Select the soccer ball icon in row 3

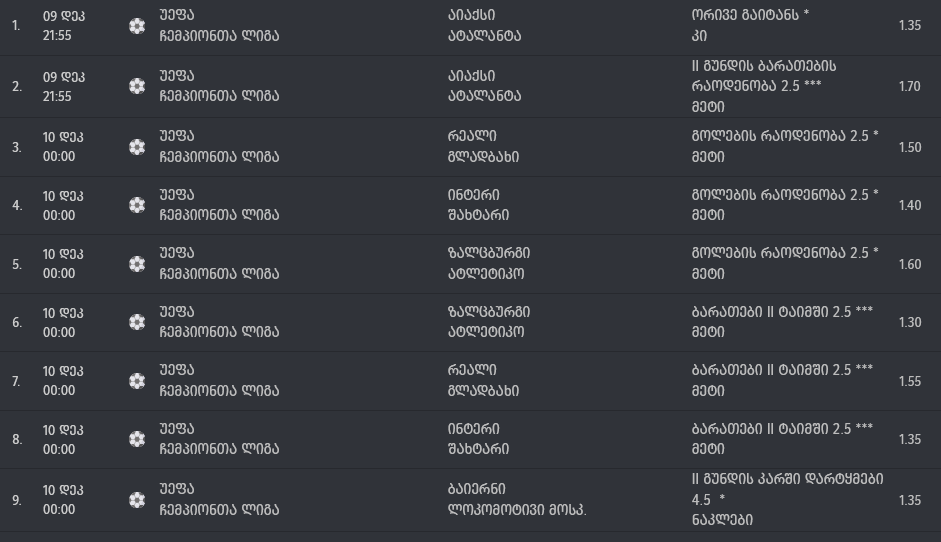tap(137, 147)
